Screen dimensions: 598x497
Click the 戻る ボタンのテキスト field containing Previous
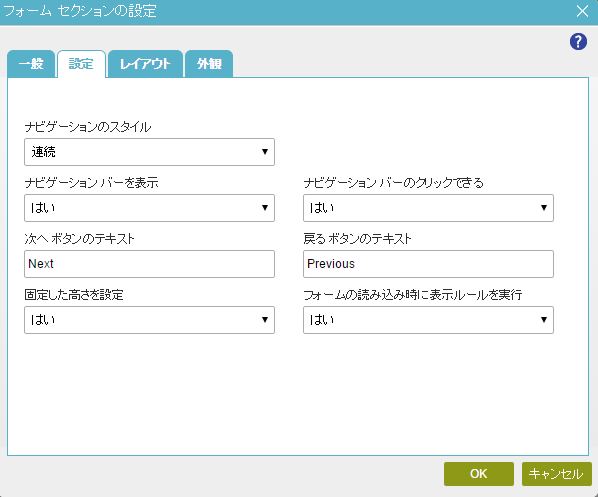[x=428, y=264]
